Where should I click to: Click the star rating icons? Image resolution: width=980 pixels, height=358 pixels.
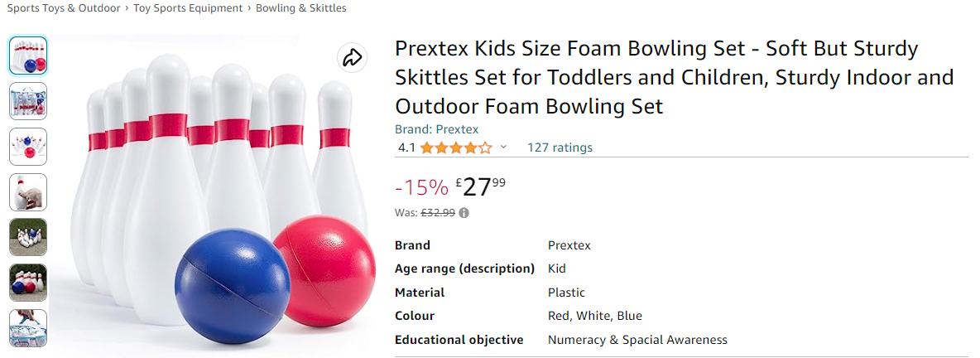coord(456,148)
